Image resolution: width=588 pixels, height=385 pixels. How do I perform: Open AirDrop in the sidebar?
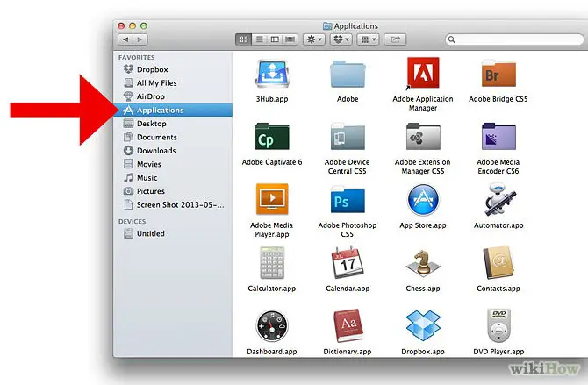click(x=173, y=96)
